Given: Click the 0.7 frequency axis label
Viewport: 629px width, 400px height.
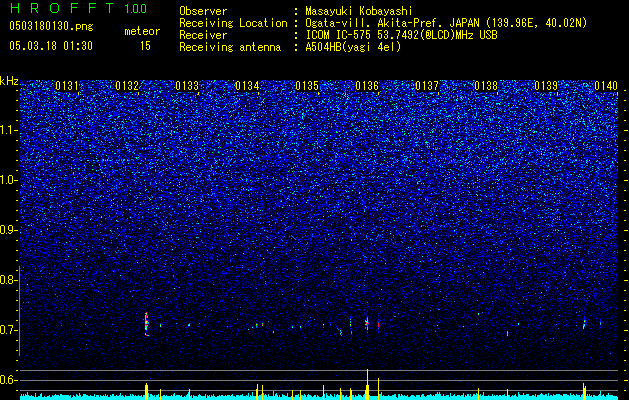Looking at the screenshot, I should point(8,330).
